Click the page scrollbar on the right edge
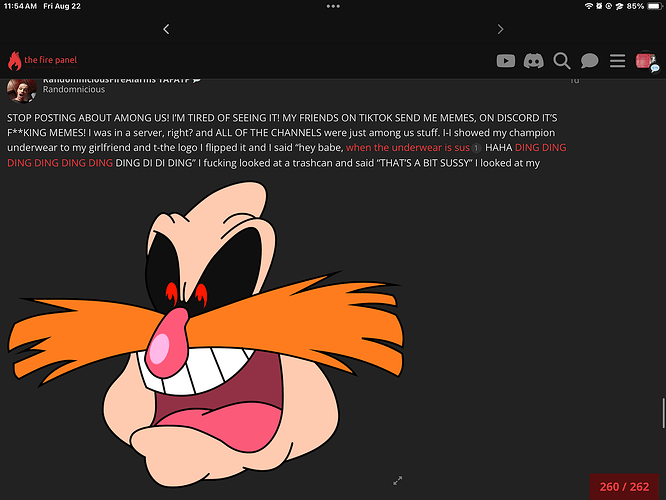 click(x=662, y=412)
